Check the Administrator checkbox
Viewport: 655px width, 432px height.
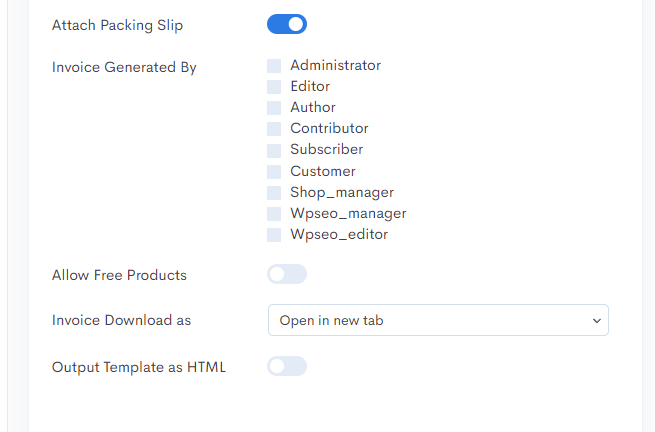(274, 66)
